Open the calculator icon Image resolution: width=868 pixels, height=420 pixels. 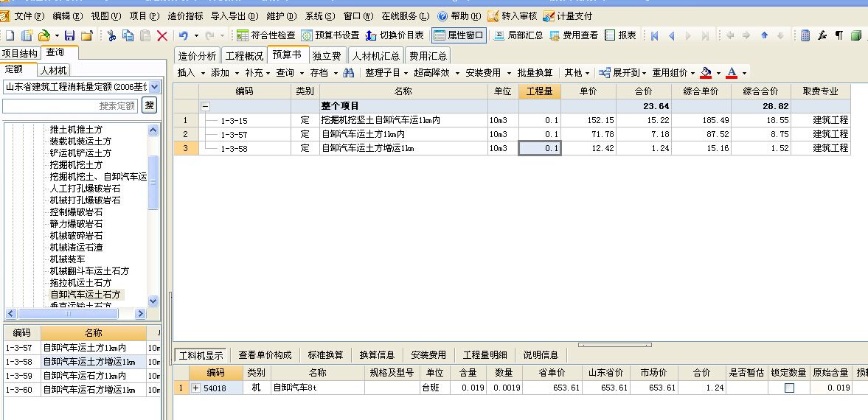pyautogui.click(x=805, y=35)
